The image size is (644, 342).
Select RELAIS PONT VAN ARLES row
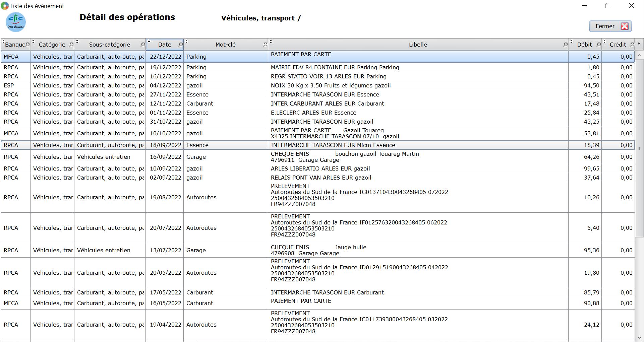point(317,178)
